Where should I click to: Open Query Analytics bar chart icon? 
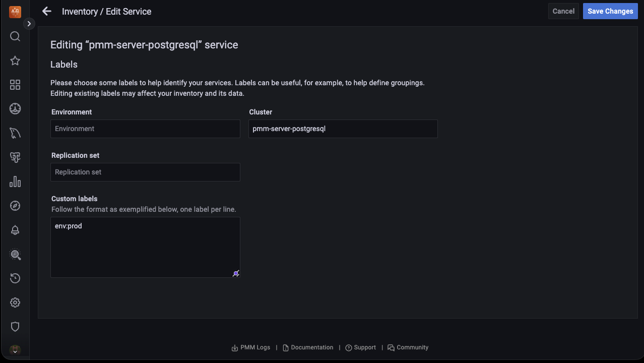point(15,181)
